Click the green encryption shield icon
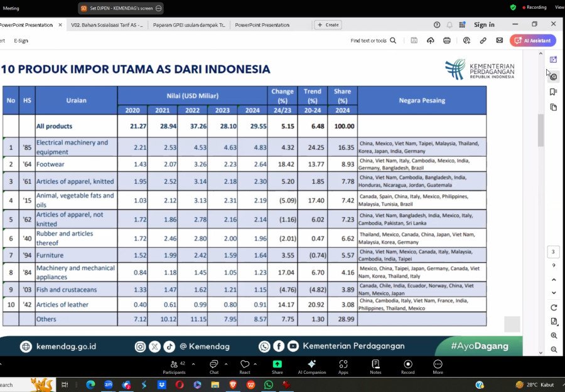 tap(513, 7)
